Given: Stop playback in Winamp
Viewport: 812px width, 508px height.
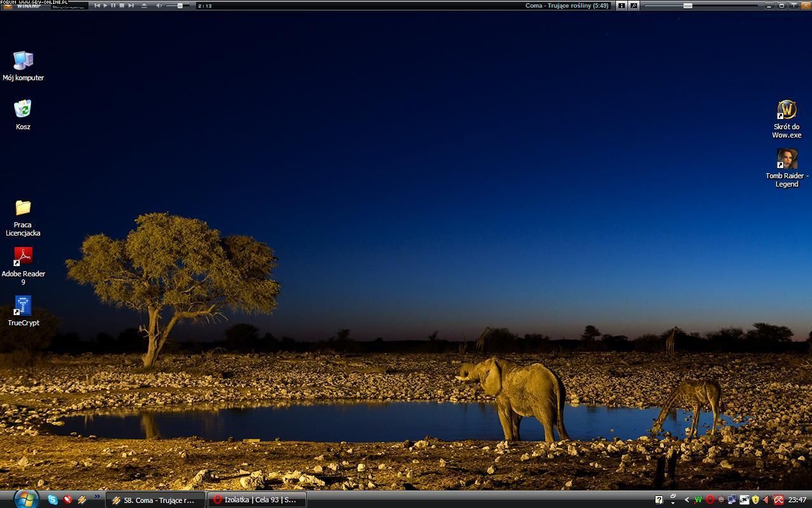Looking at the screenshot, I should point(122,5).
